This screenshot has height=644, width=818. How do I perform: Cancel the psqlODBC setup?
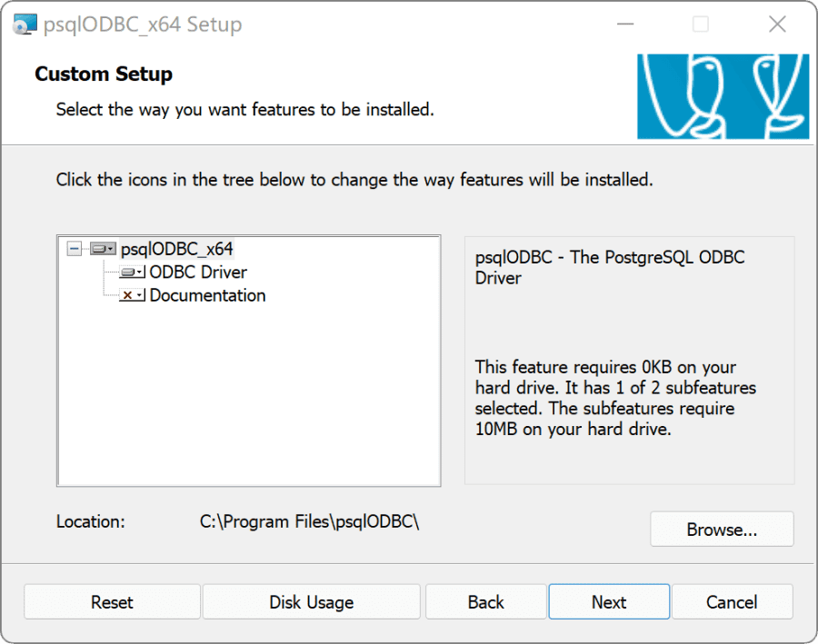732,601
